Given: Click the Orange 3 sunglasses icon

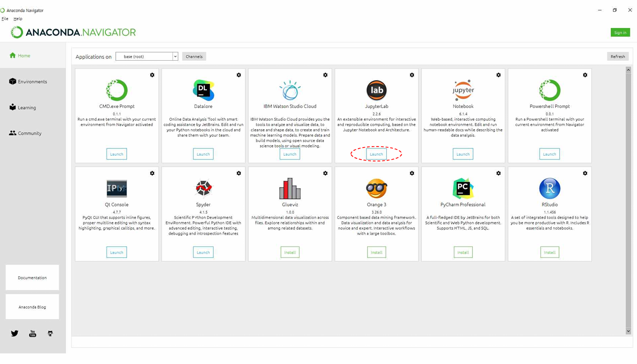Looking at the screenshot, I should tap(376, 189).
